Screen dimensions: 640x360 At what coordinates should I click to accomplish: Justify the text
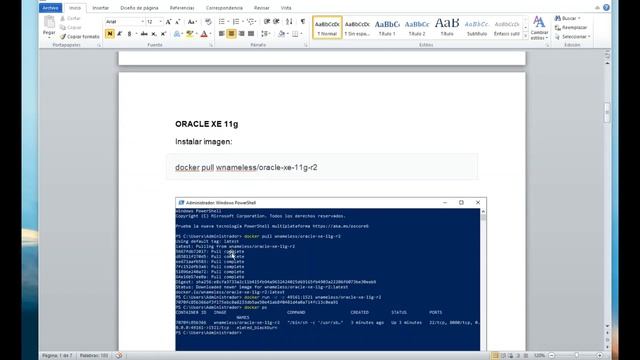pos(251,34)
